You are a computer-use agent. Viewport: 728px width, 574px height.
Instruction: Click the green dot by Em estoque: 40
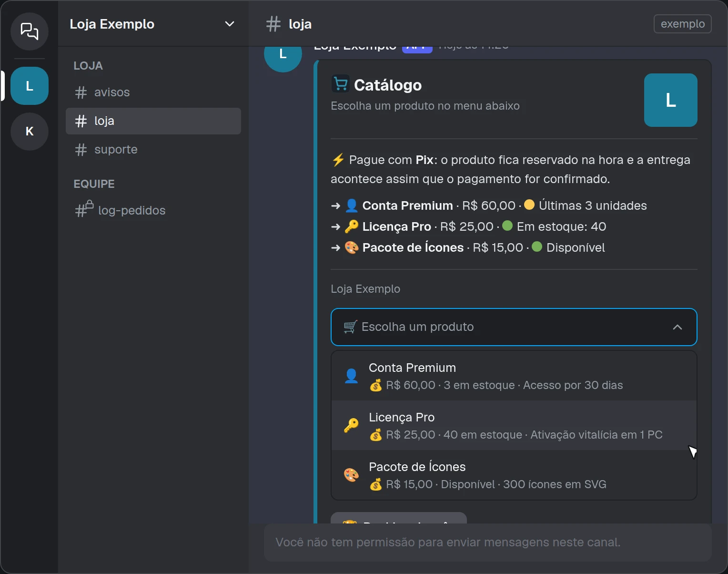click(x=507, y=225)
